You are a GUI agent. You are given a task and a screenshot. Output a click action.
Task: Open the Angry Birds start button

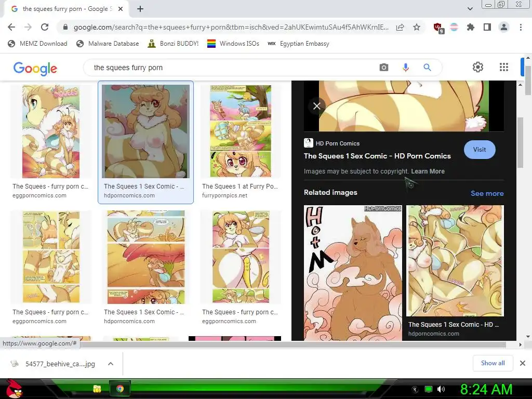tap(14, 389)
